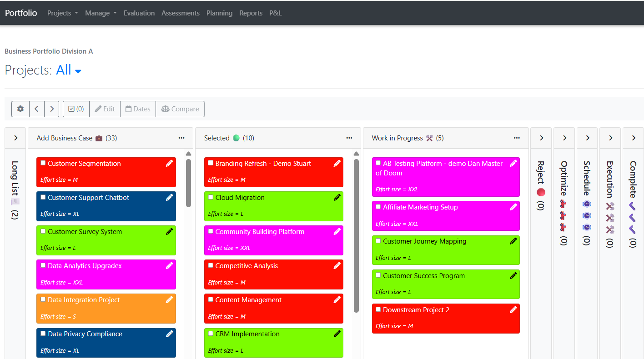The width and height of the screenshot is (644, 359).
Task: Open the Planning menu item
Action: point(219,13)
